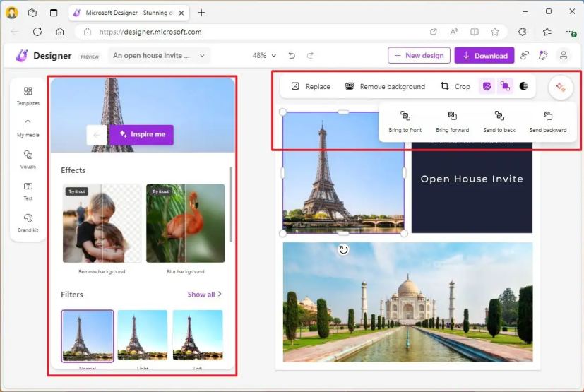Screen dimensions: 584x392
Task: Toggle the split screen icon
Action: click(x=474, y=32)
